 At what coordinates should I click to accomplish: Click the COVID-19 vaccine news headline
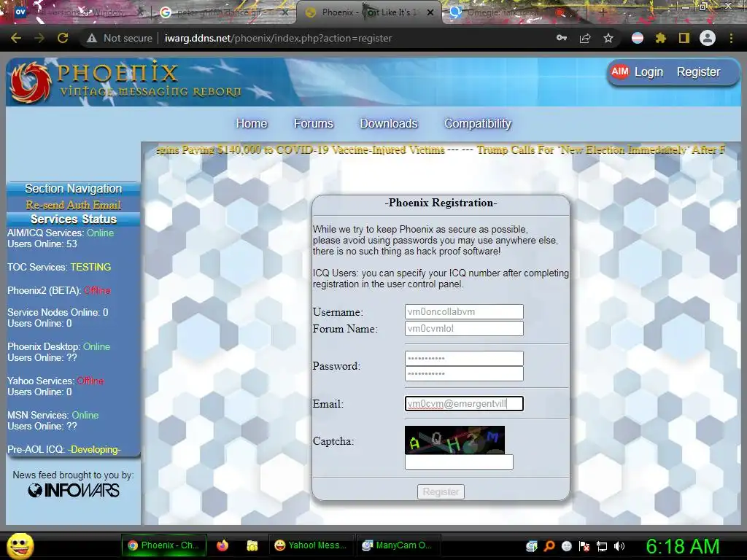coord(301,150)
